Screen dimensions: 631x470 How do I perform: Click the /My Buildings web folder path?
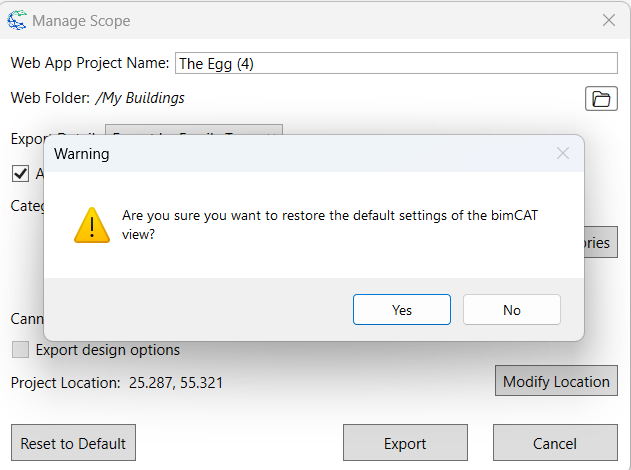click(x=140, y=98)
